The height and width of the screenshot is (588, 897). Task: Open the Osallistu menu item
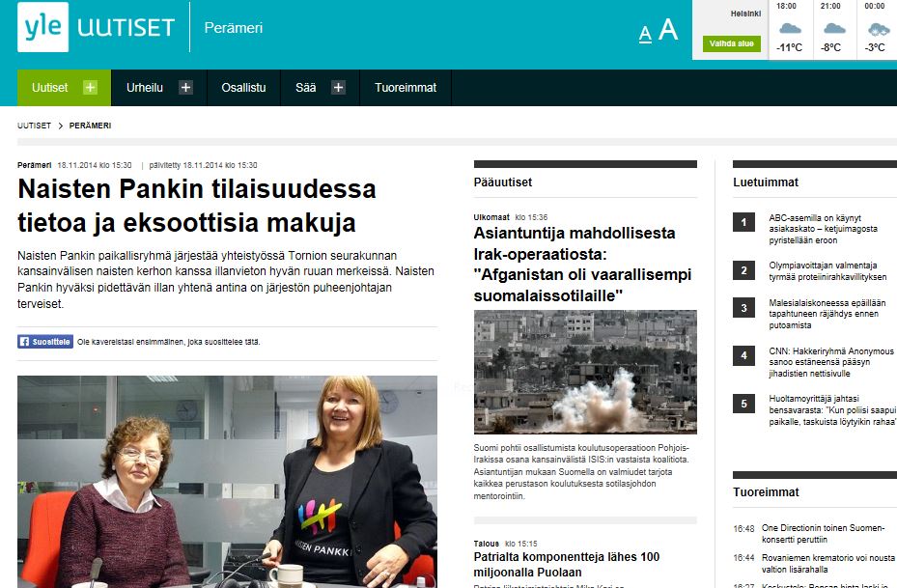(x=243, y=88)
